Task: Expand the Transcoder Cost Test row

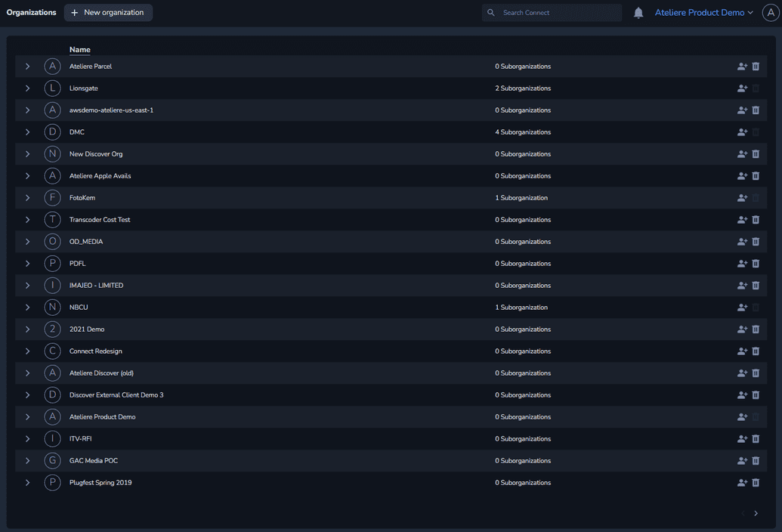Action: pos(27,220)
